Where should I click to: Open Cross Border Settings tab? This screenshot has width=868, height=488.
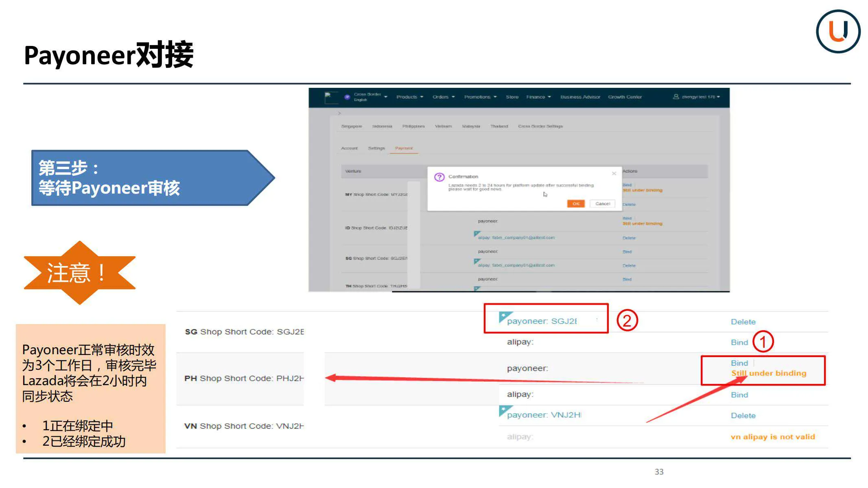click(540, 126)
